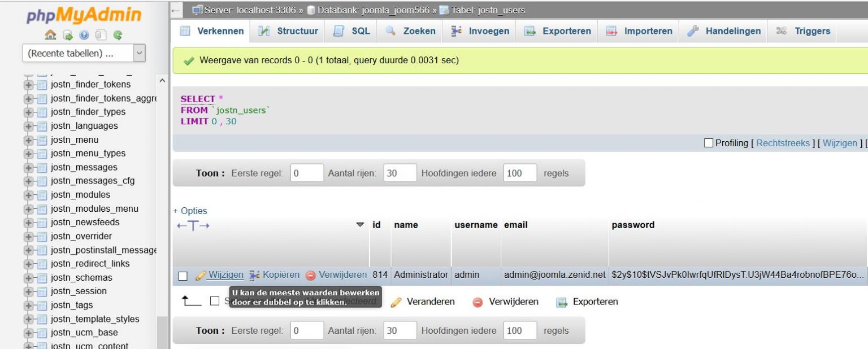Screen dimensions: 868x349
Task: Open the documentation pages icon
Action: tap(101, 35)
